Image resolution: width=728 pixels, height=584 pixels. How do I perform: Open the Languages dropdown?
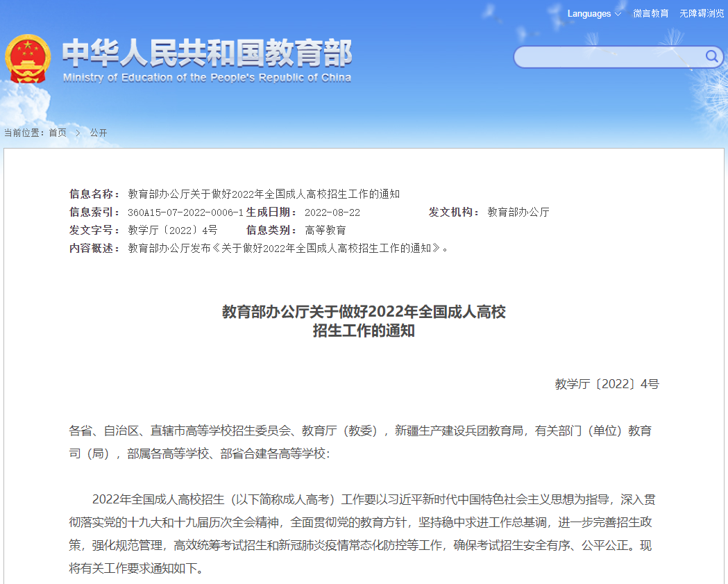[589, 14]
